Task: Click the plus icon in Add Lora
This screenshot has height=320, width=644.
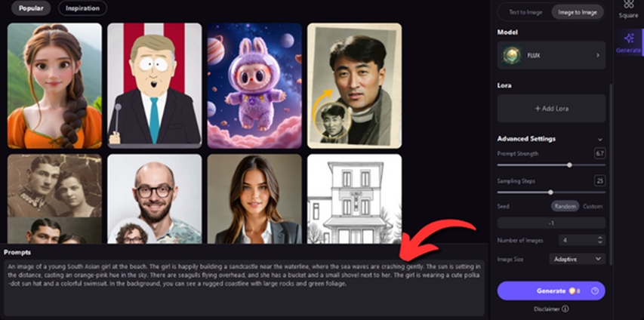Action: (538, 109)
